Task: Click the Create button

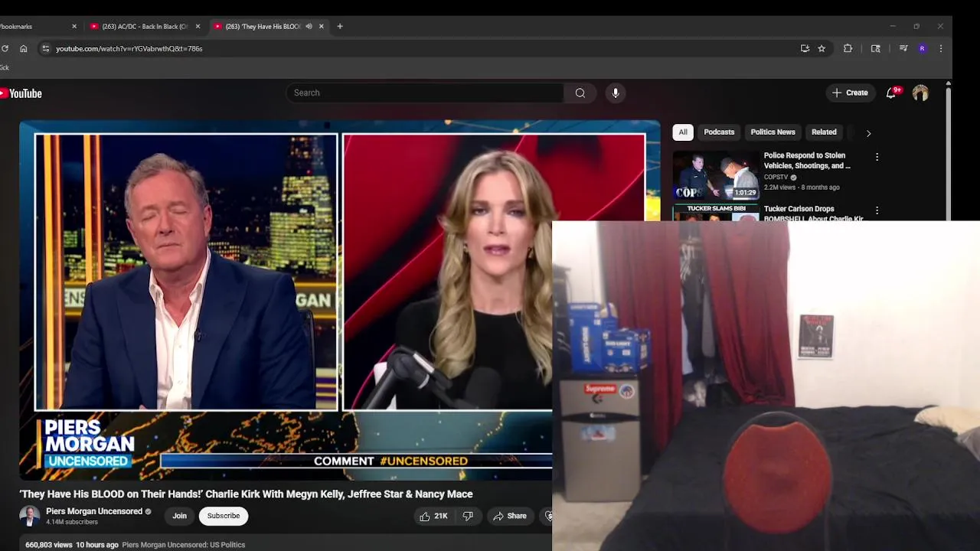Action: point(850,93)
